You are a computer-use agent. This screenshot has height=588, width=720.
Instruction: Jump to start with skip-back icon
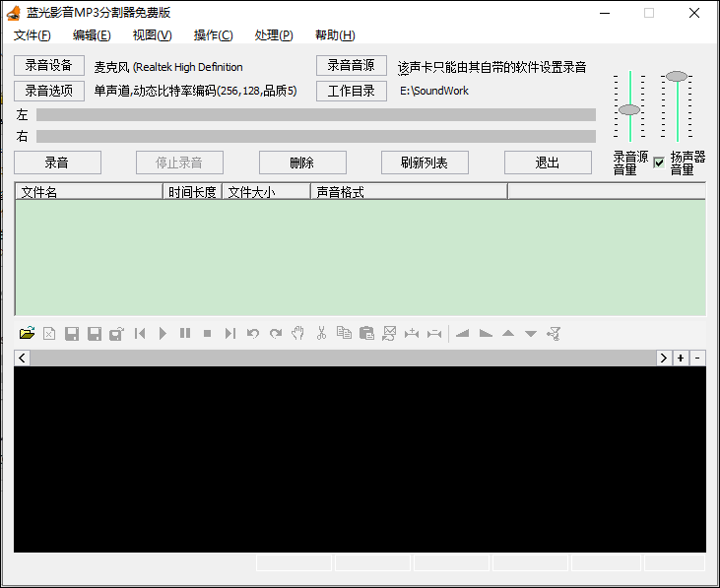tap(140, 333)
